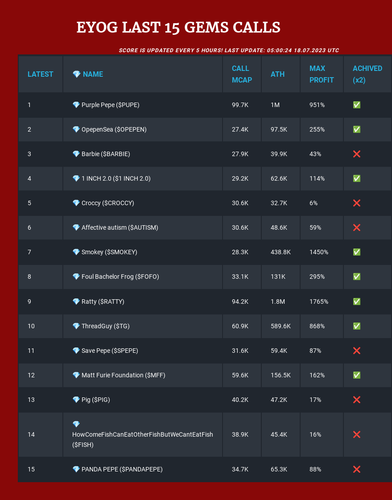392x500 pixels.
Task: Click green checkmark in 1 INCH 2.0 row
Action: [x=357, y=178]
